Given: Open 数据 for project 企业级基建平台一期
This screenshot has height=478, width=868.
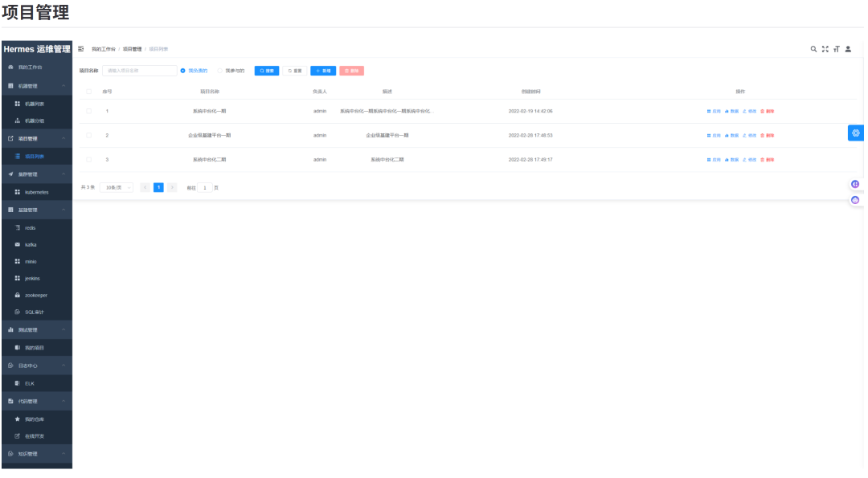Looking at the screenshot, I should (x=732, y=136).
